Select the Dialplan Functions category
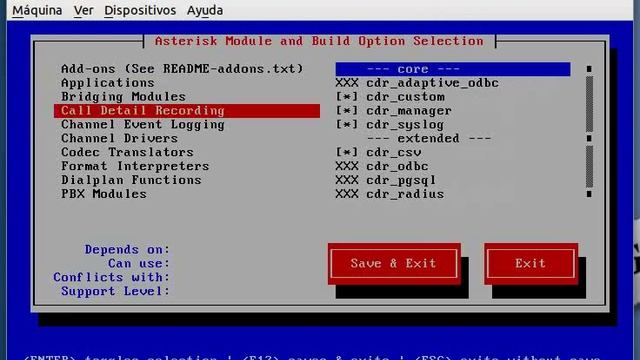This screenshot has height=360, width=640. (131, 180)
